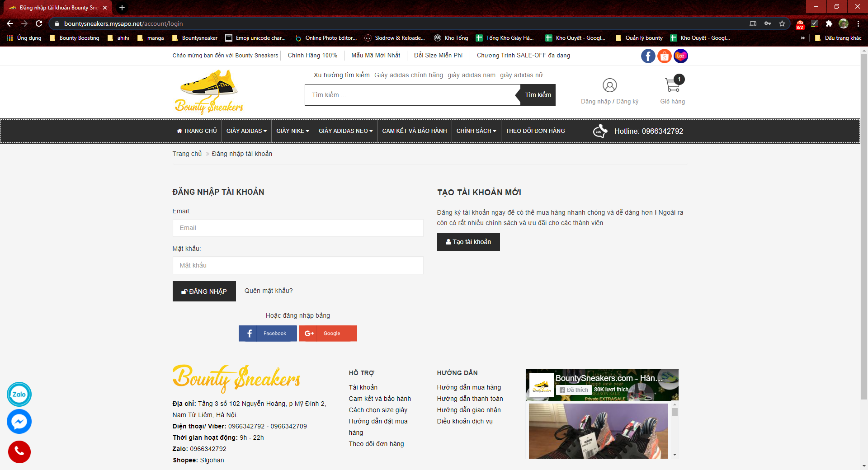Open Messenger chat floating button
Viewport: 868px width, 470px height.
click(19, 422)
